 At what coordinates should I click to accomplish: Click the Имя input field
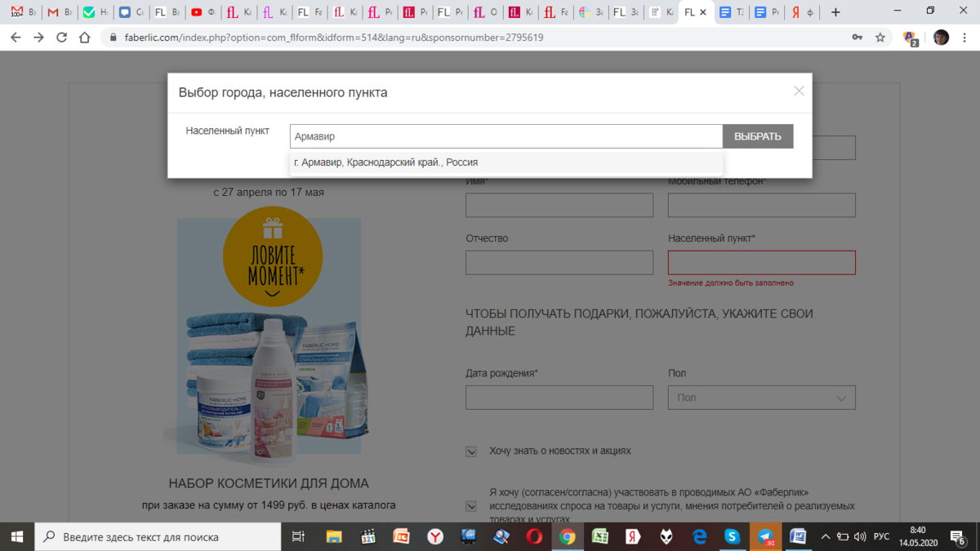pos(559,205)
